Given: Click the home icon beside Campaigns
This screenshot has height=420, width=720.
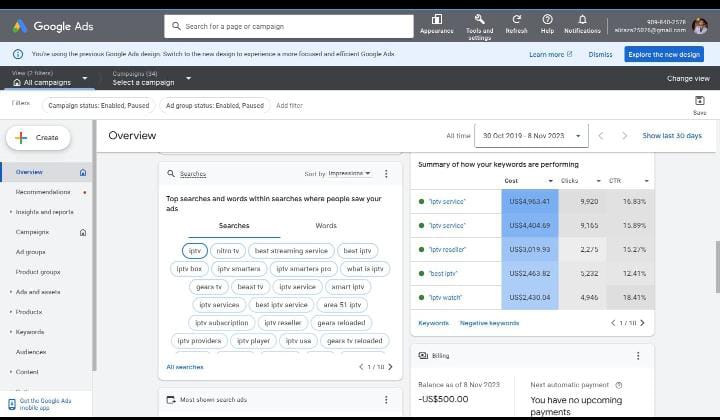Looking at the screenshot, I should click(x=83, y=232).
